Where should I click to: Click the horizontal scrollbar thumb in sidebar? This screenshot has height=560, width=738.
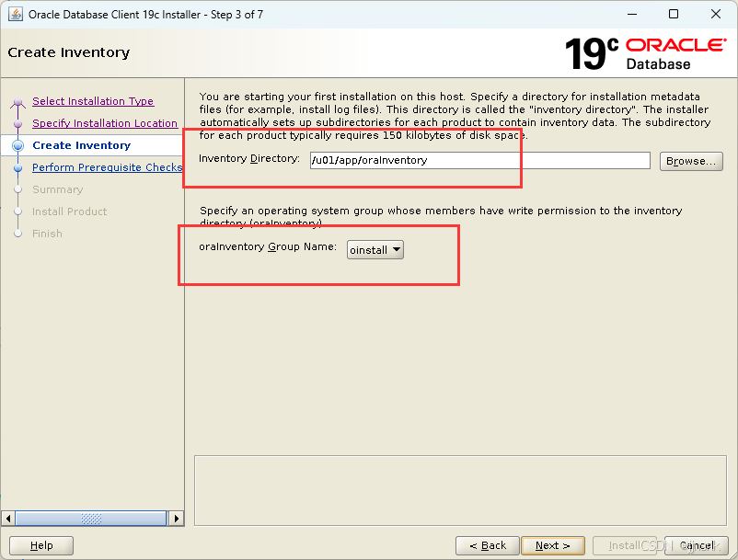(x=91, y=519)
